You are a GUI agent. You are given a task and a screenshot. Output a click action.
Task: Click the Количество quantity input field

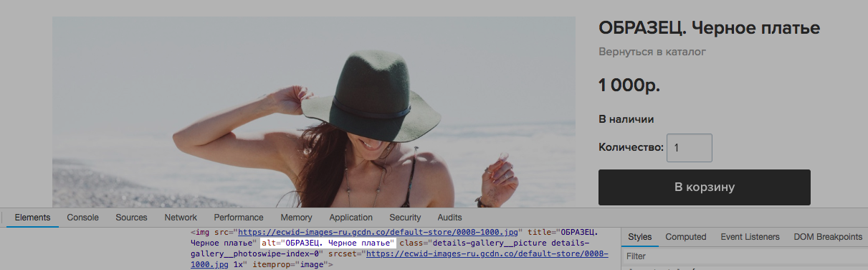(690, 148)
